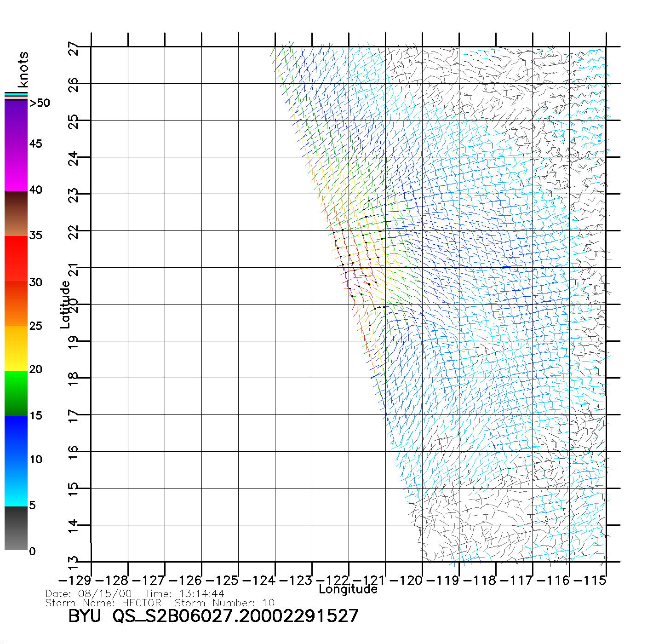Select the Time 13:14:44 text
This screenshot has height=644, width=653.
tap(185, 594)
